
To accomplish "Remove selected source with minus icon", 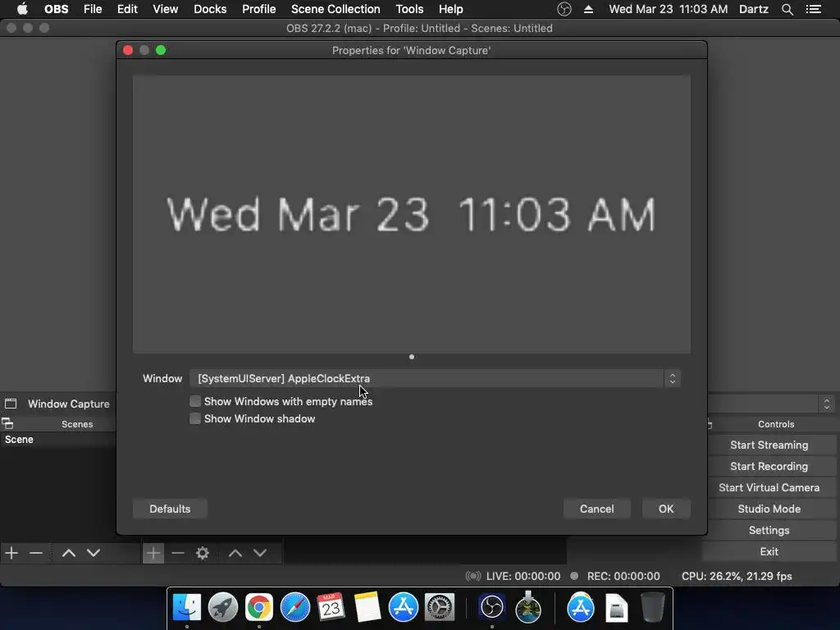I will 178,552.
